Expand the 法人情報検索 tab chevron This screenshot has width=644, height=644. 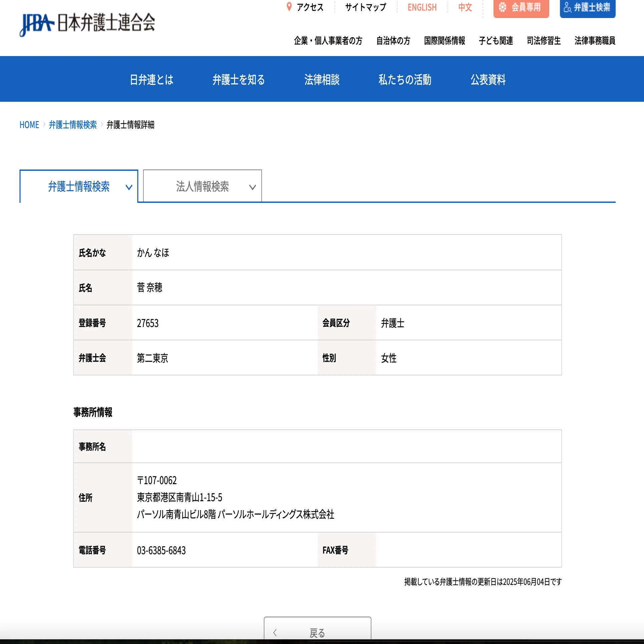253,188
